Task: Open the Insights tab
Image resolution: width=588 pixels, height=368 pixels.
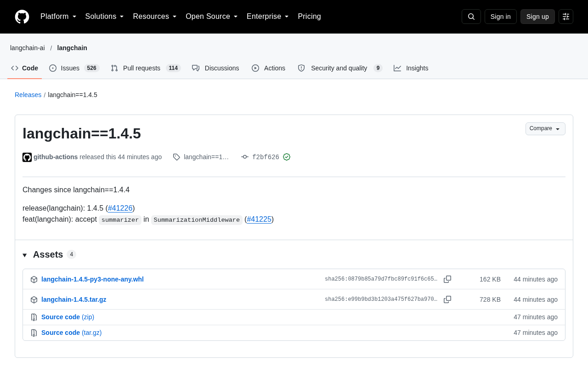Action: tap(411, 68)
